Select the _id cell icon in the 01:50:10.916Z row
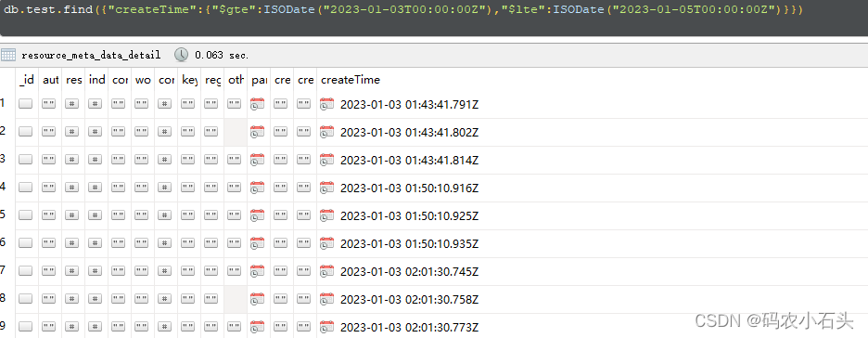Screen dimensions: 868x338 pyautogui.click(x=25, y=188)
